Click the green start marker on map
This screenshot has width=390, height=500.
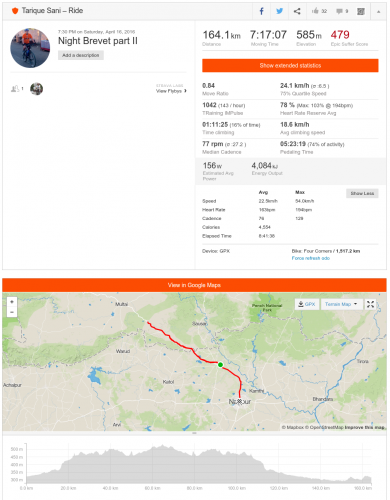pos(220,365)
